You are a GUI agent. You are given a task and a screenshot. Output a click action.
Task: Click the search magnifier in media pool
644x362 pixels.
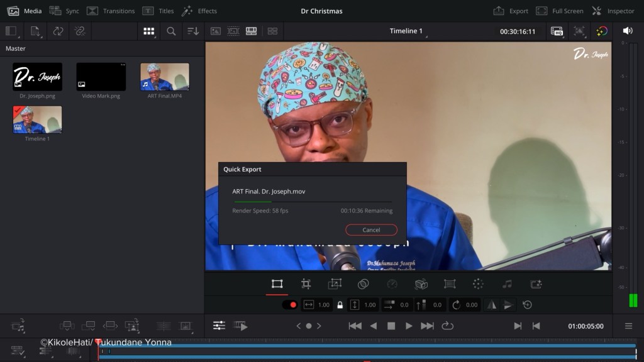click(x=171, y=31)
